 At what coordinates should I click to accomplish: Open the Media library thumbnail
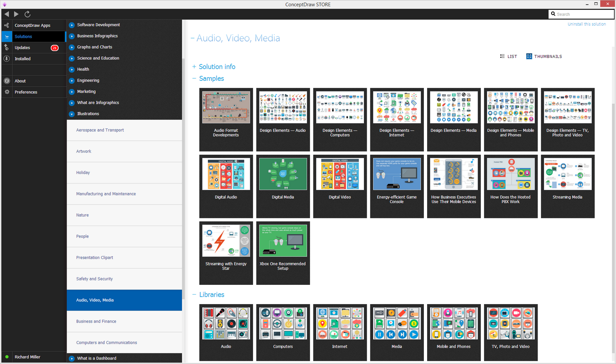point(397,332)
